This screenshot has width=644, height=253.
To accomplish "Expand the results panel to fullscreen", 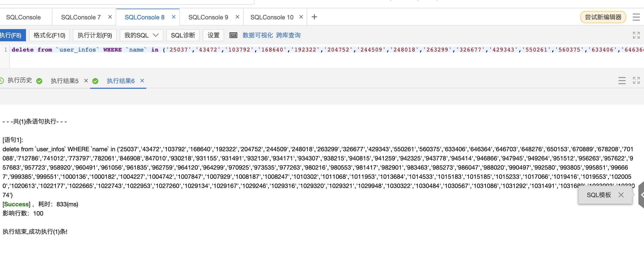I will pos(636,81).
